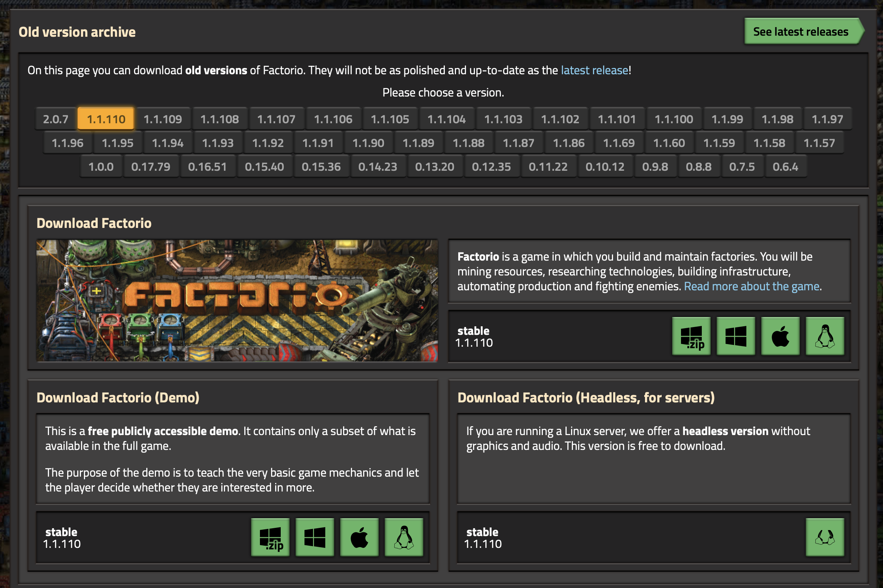This screenshot has height=588, width=883.
Task: Switch to version 1.1.91
Action: pyautogui.click(x=318, y=143)
